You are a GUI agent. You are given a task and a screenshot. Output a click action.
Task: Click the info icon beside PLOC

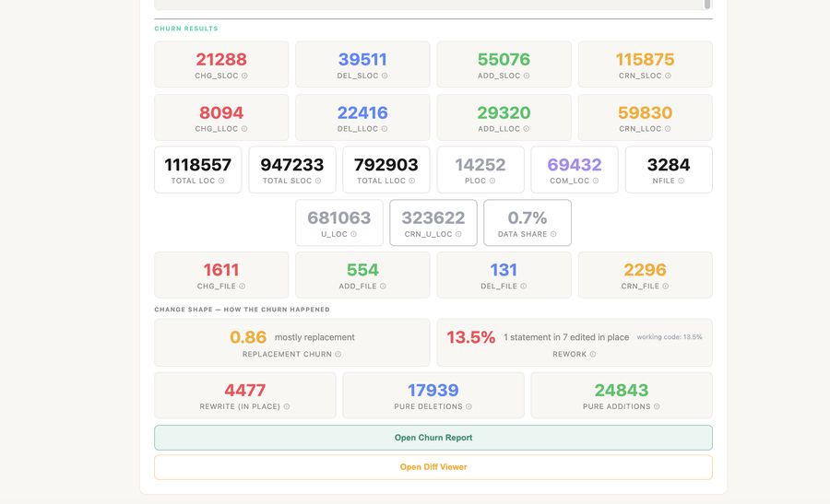[x=492, y=181]
